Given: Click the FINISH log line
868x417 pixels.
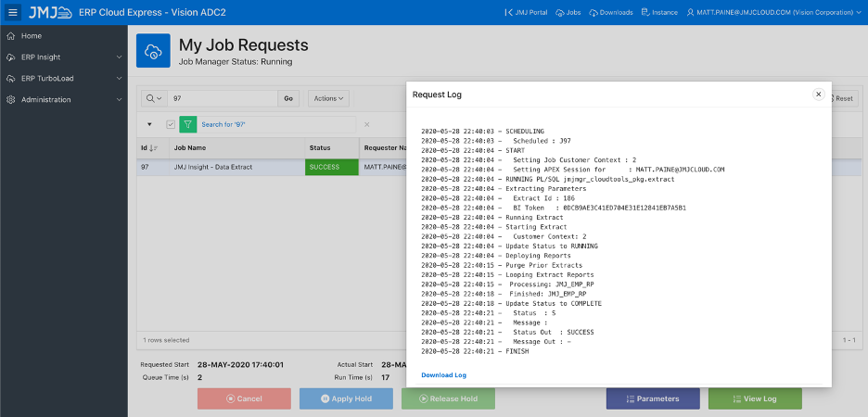Looking at the screenshot, I should [475, 352].
